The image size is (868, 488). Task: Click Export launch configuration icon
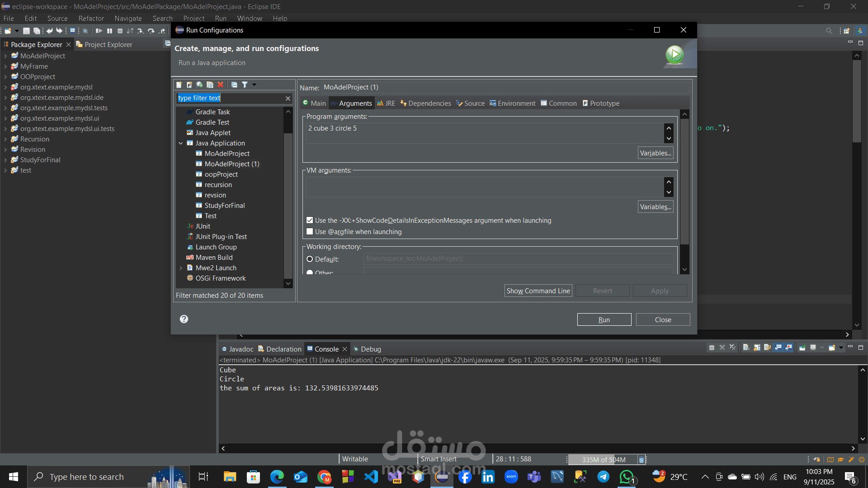point(199,84)
